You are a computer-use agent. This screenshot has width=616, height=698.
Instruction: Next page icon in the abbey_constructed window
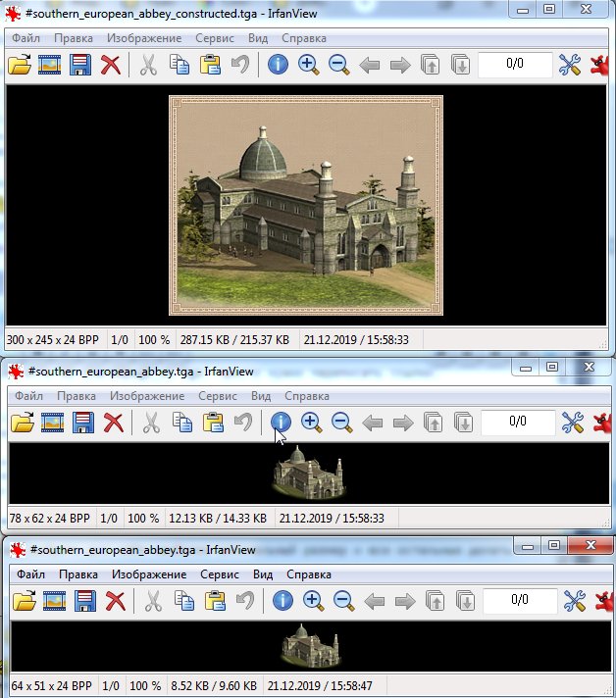pyautogui.click(x=461, y=65)
